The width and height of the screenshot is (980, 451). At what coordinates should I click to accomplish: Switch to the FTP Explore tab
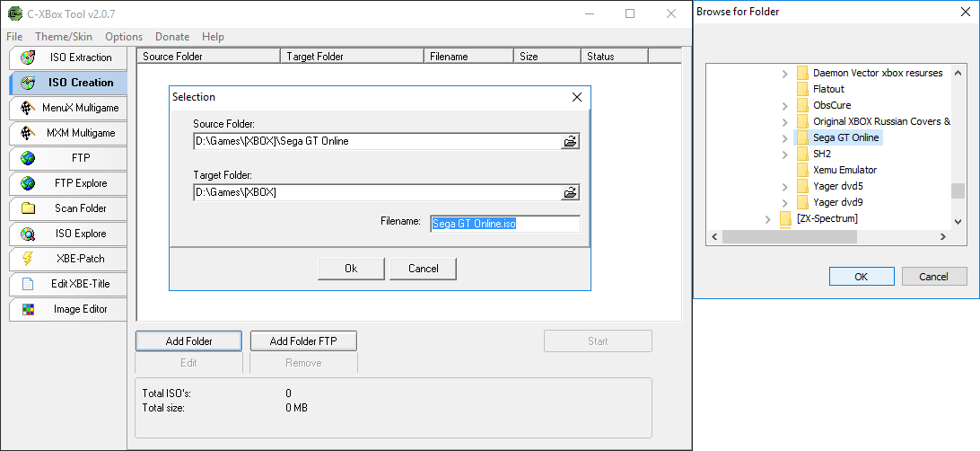point(68,183)
